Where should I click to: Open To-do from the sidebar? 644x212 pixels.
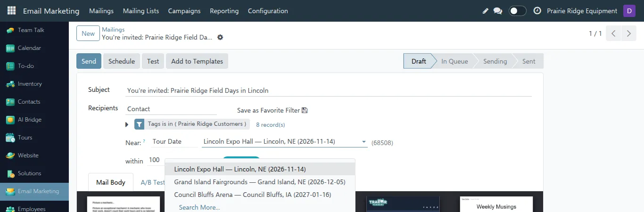(x=34, y=66)
